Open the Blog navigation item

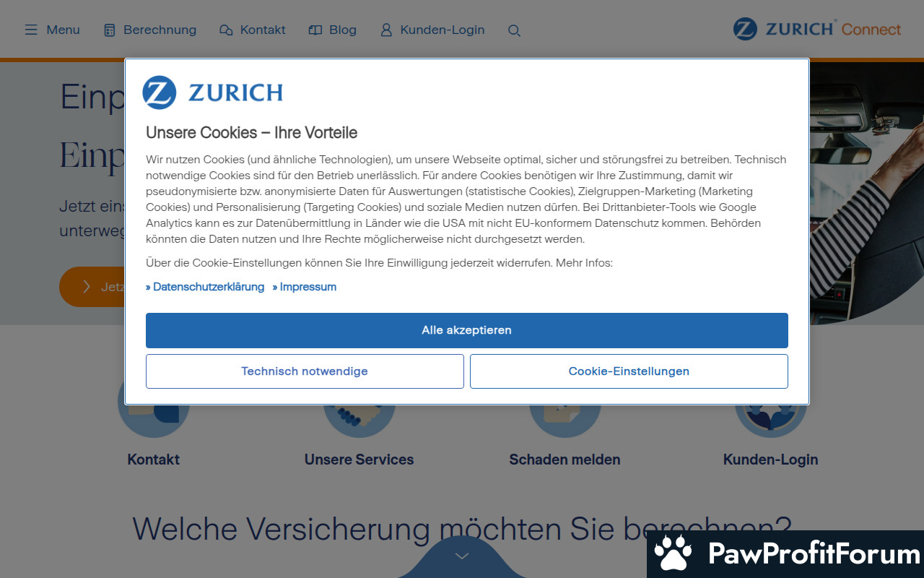tap(343, 30)
